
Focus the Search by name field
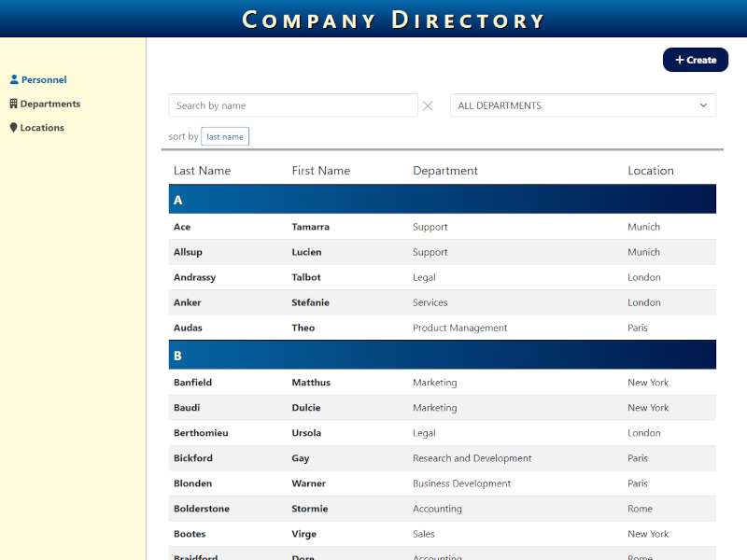point(292,105)
